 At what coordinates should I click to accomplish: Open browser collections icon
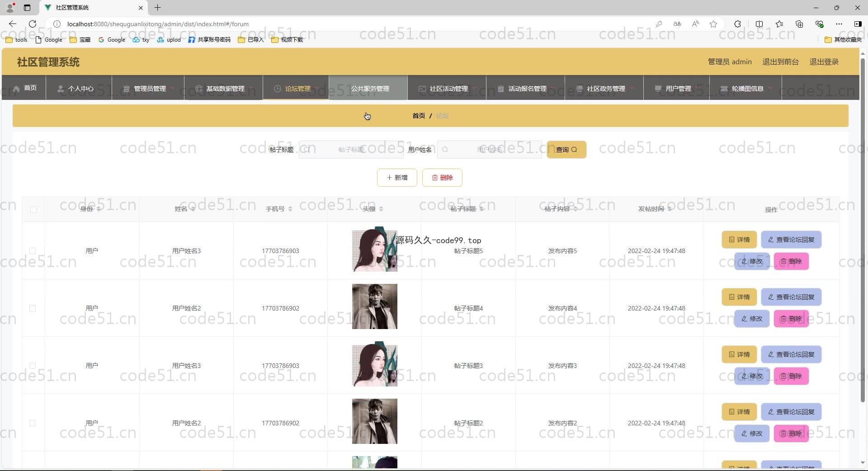click(799, 24)
